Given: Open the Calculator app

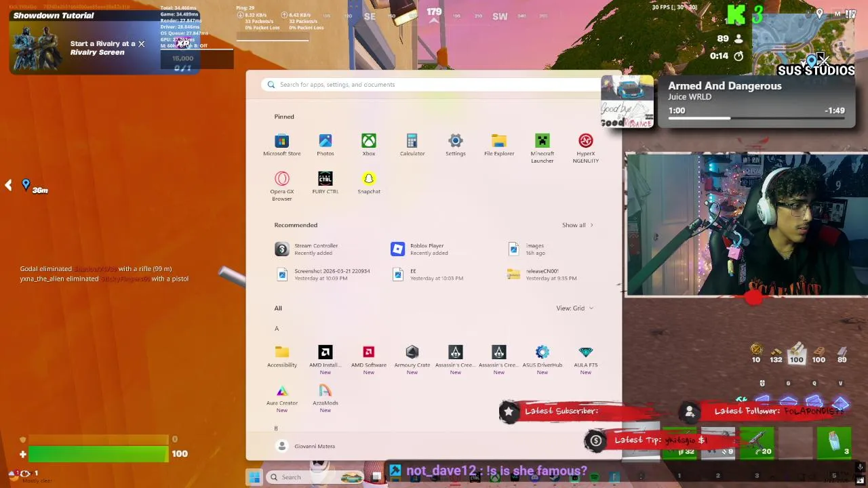Looking at the screenshot, I should [412, 145].
